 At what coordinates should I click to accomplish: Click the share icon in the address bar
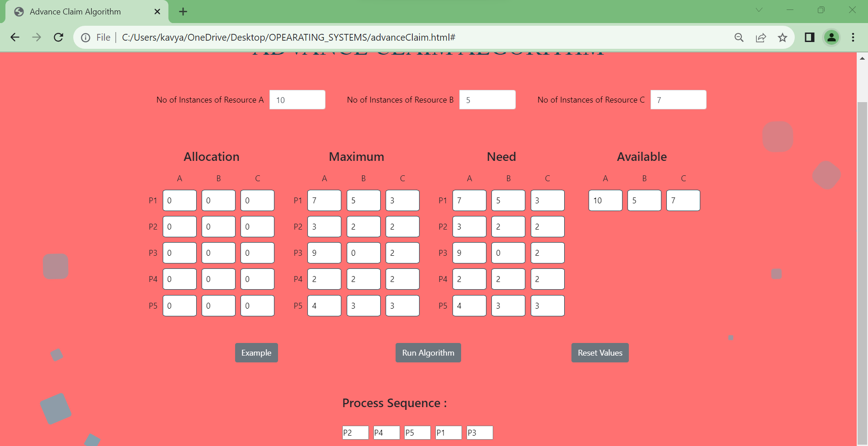click(x=761, y=38)
